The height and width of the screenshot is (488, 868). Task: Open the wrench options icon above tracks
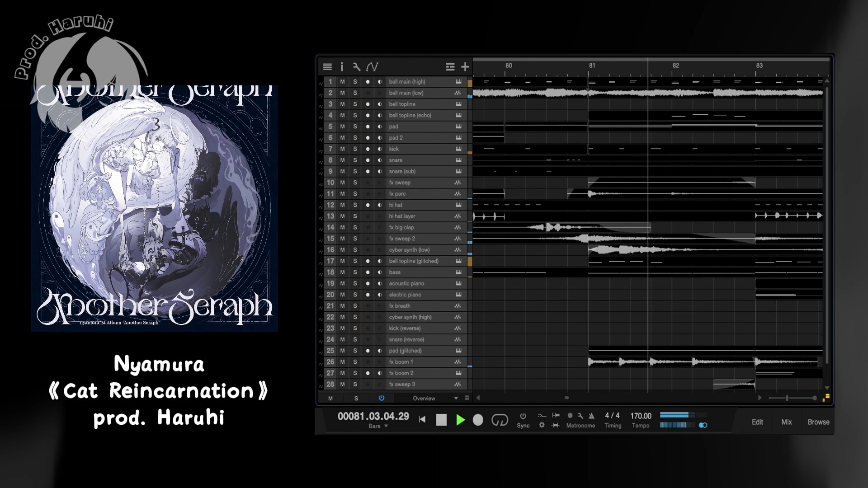[356, 67]
